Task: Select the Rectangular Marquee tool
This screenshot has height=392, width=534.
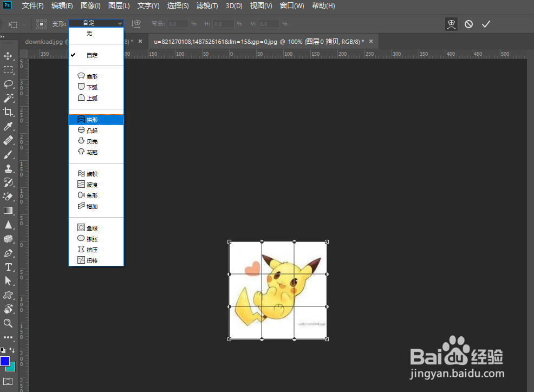Action: pyautogui.click(x=8, y=70)
